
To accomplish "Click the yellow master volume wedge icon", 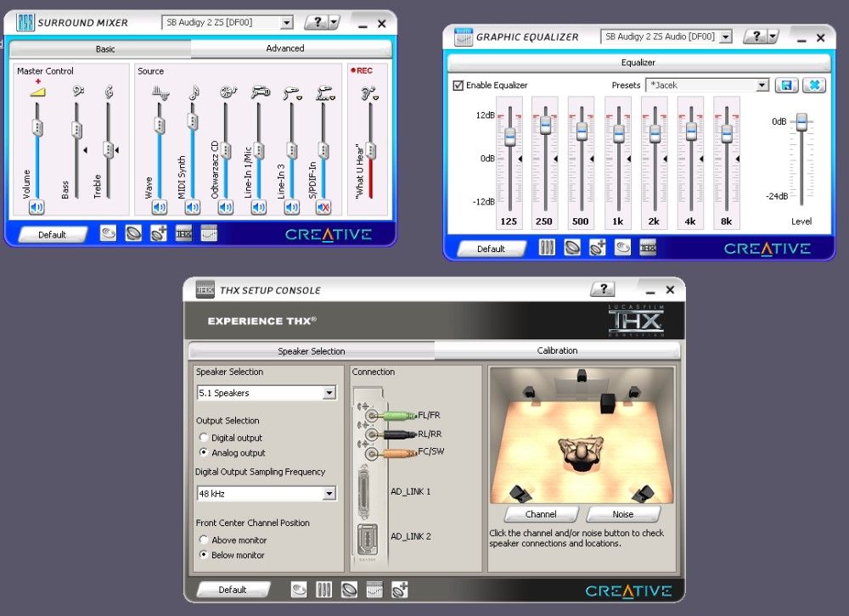I will 37,92.
